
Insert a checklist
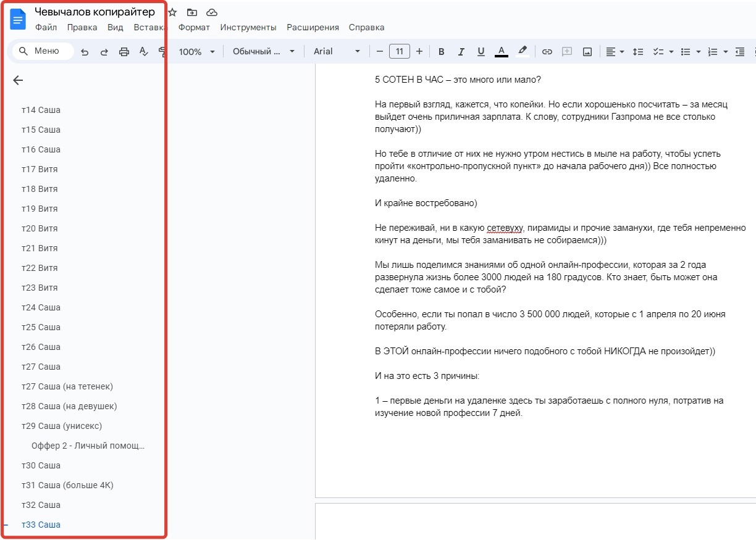click(658, 52)
